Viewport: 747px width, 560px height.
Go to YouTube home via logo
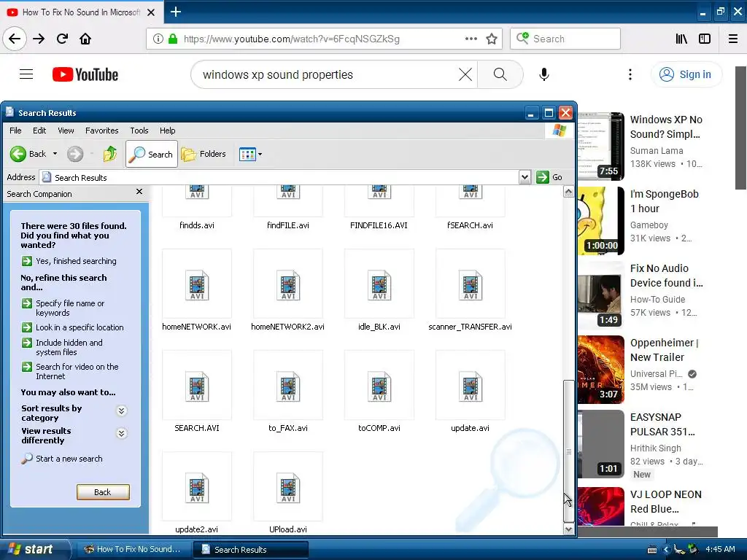pos(85,74)
